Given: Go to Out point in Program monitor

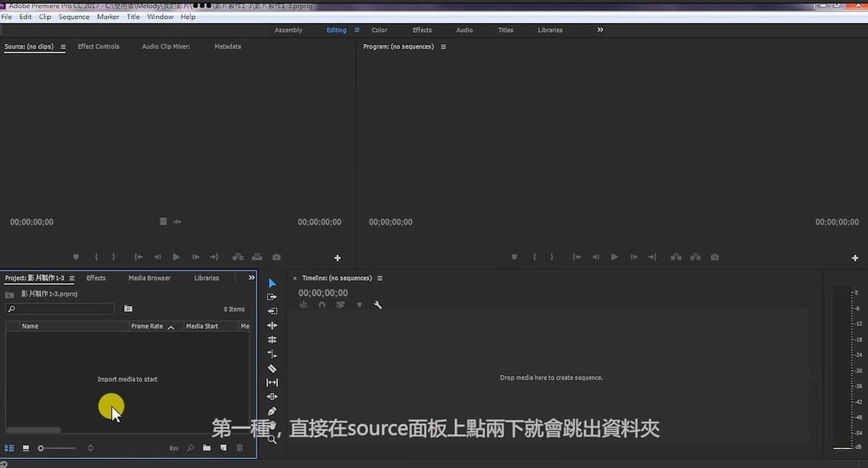Looking at the screenshot, I should click(x=653, y=257).
